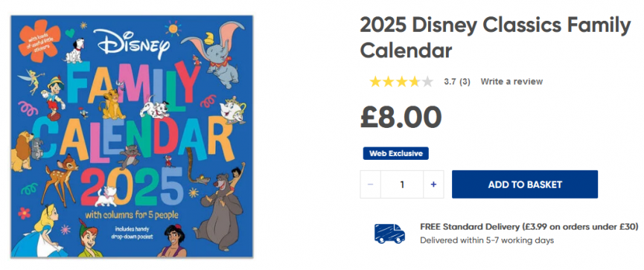Click the 2025 Disney Classics Family Calendar title

(x=495, y=38)
